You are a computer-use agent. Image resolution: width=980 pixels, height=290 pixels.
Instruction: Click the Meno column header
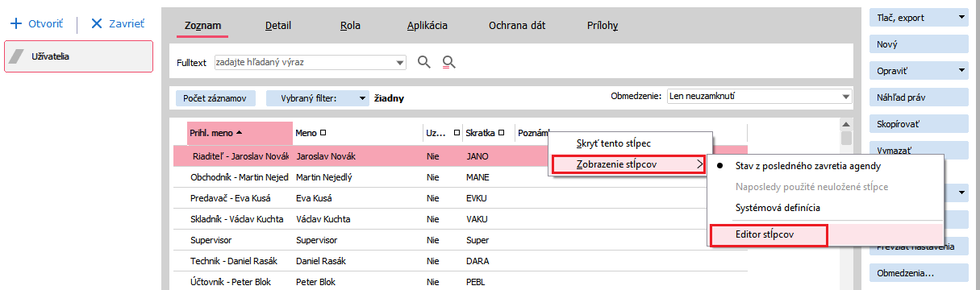(x=358, y=133)
